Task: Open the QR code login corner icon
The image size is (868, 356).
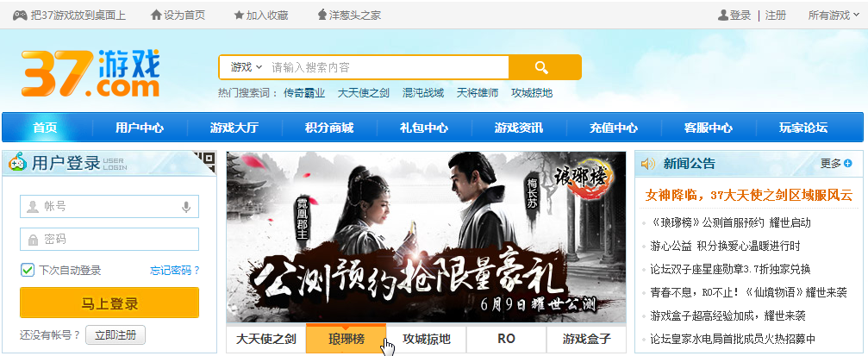Action: pyautogui.click(x=205, y=160)
